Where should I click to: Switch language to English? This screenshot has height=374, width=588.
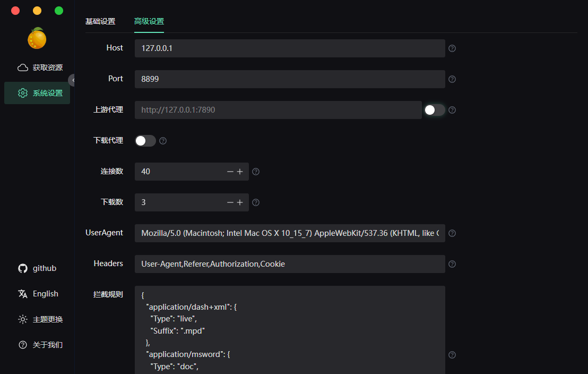pos(38,294)
